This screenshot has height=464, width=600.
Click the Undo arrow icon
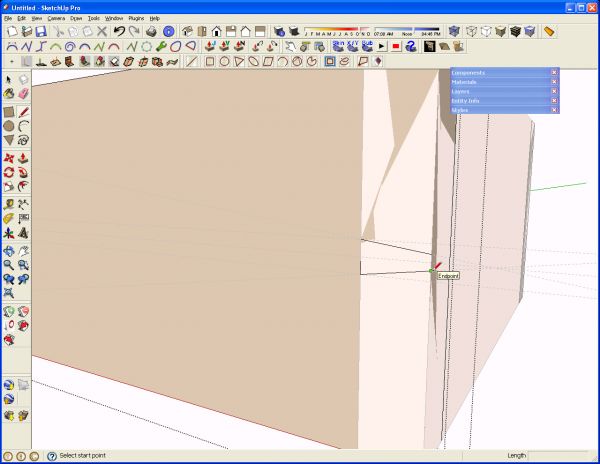tap(119, 31)
